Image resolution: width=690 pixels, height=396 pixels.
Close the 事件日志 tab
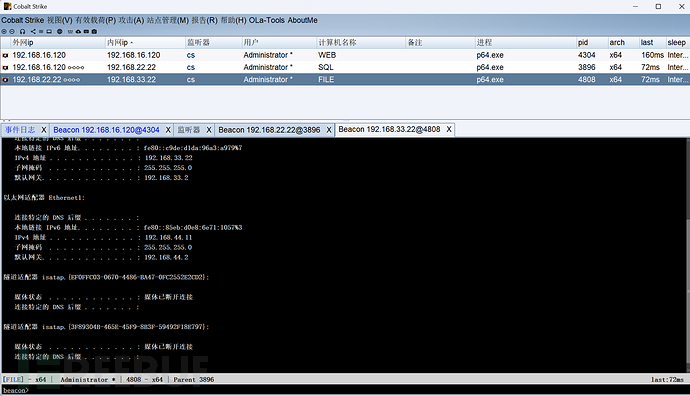[44, 130]
